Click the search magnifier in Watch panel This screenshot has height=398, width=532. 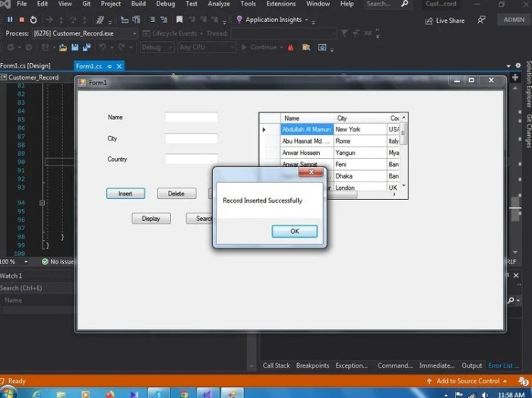click(511, 300)
